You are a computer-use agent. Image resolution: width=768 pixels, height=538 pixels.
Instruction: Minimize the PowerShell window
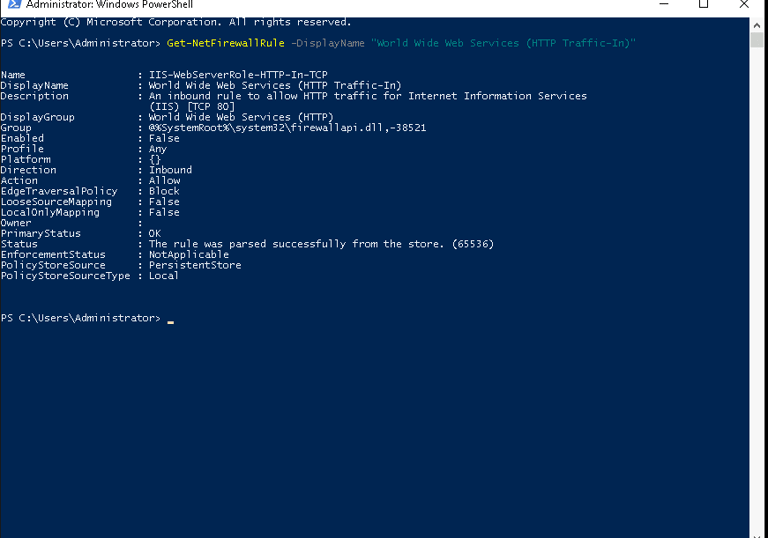[664, 4]
